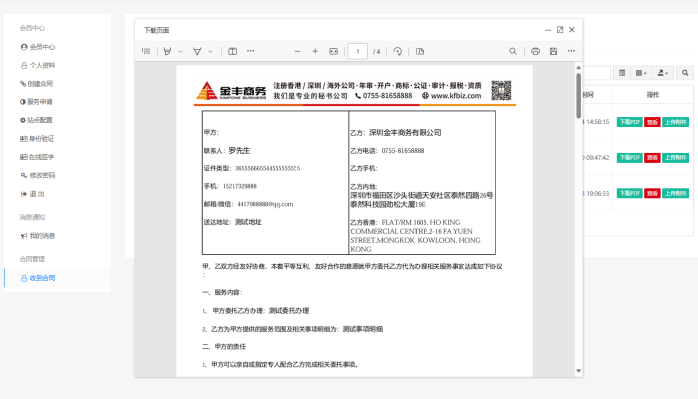
Task: Click the 联系人：罗先生 line in the PDF
Action: pyautogui.click(x=227, y=151)
